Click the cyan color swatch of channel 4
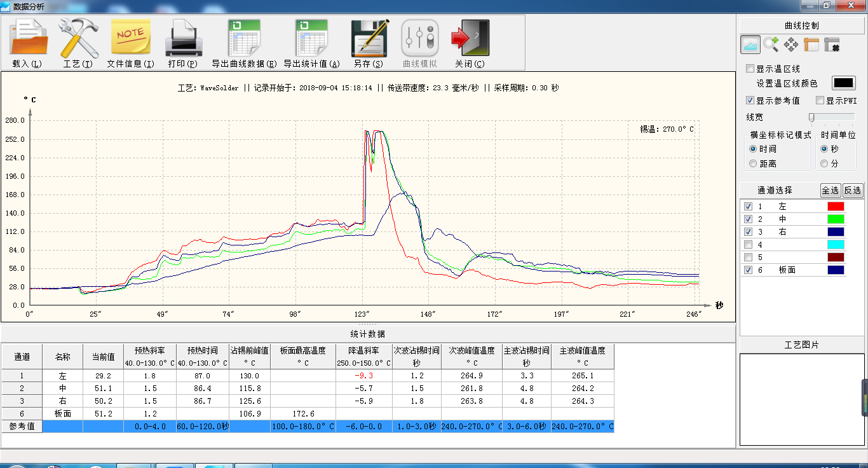This screenshot has height=468, width=868. pos(836,244)
